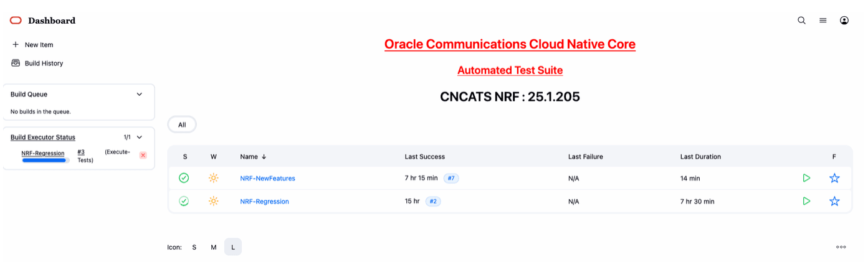Click the S status column header

(185, 157)
